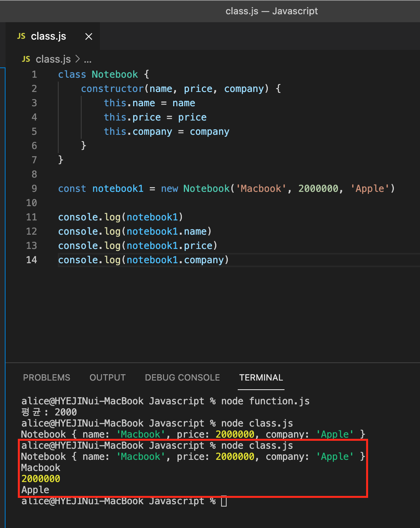Click the 'Macbook' string in line 9
The height and width of the screenshot is (528, 420).
(x=261, y=189)
